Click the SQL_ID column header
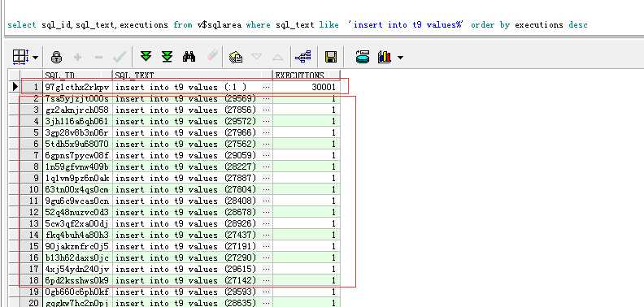Screen dimensions: 644x307 coord(77,76)
